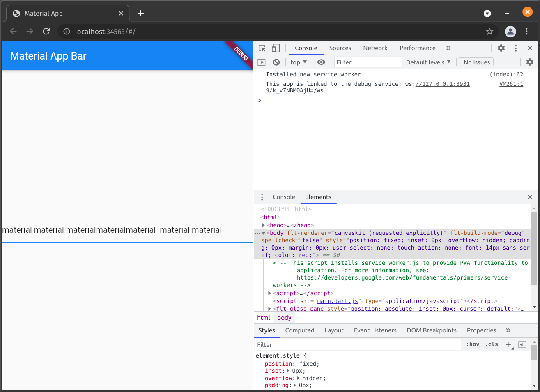Toggle element state with the :hov button
Screen dimensions: 540x392
pos(472,344)
